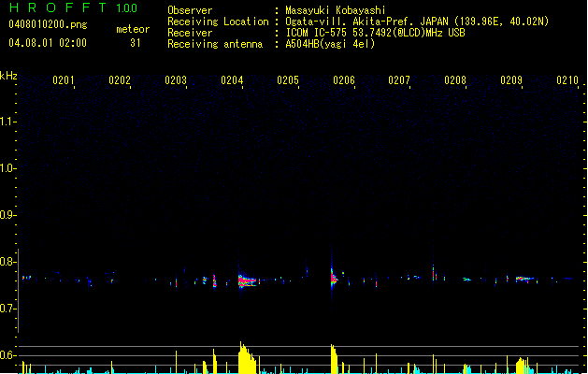The width and height of the screenshot is (588, 374).
Task: Click the 0205 time marker
Action: tap(288, 80)
